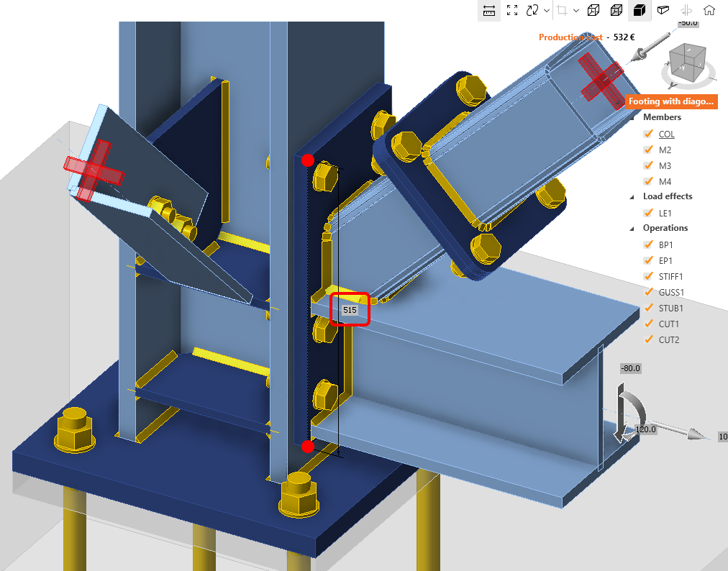Click the -80.0 load value label
Image resolution: width=728 pixels, height=571 pixels.
point(630,368)
